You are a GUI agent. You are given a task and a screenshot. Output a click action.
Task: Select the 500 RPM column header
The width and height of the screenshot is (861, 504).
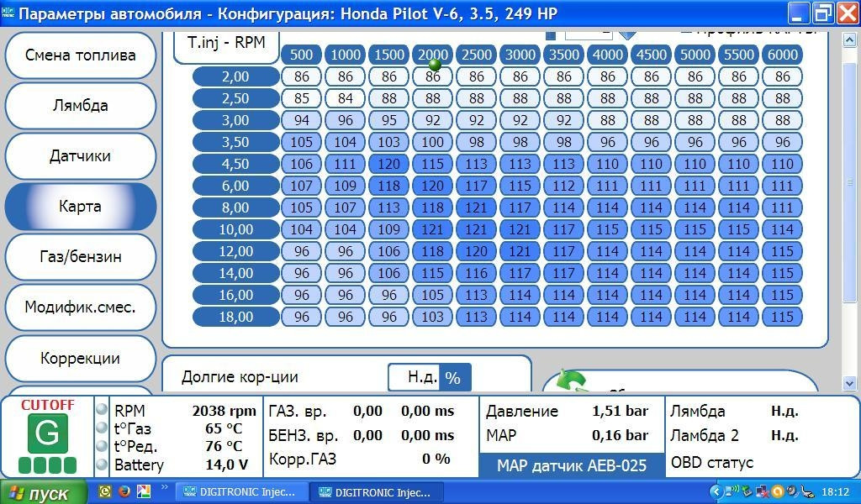[x=302, y=55]
